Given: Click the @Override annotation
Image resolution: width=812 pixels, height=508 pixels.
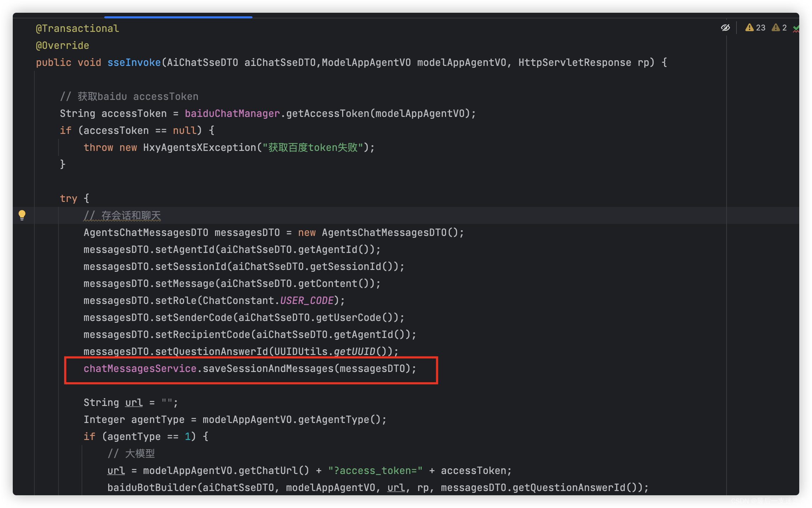Looking at the screenshot, I should click(x=62, y=46).
